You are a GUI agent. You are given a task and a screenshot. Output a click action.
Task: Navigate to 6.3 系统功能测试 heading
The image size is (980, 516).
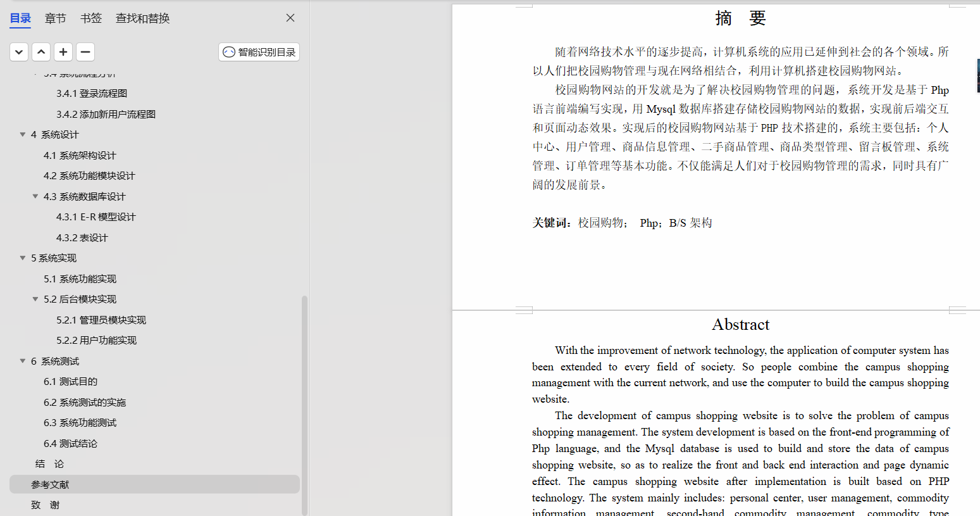tap(80, 422)
